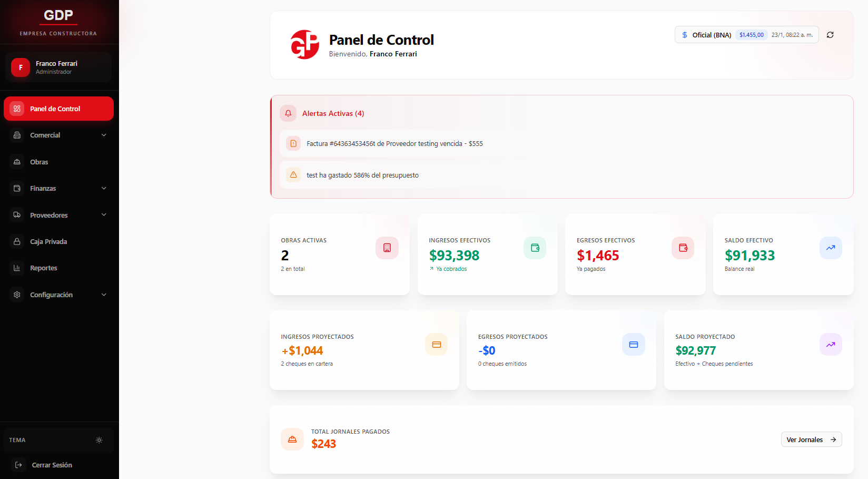The width and height of the screenshot is (868, 479).
Task: Open Obras in the sidebar
Action: tap(40, 162)
